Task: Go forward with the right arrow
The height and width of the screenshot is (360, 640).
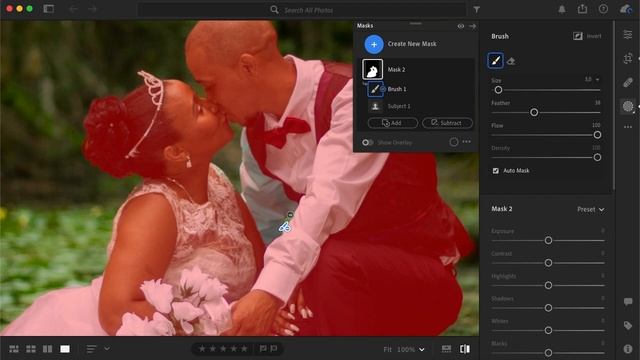Action: click(x=92, y=9)
